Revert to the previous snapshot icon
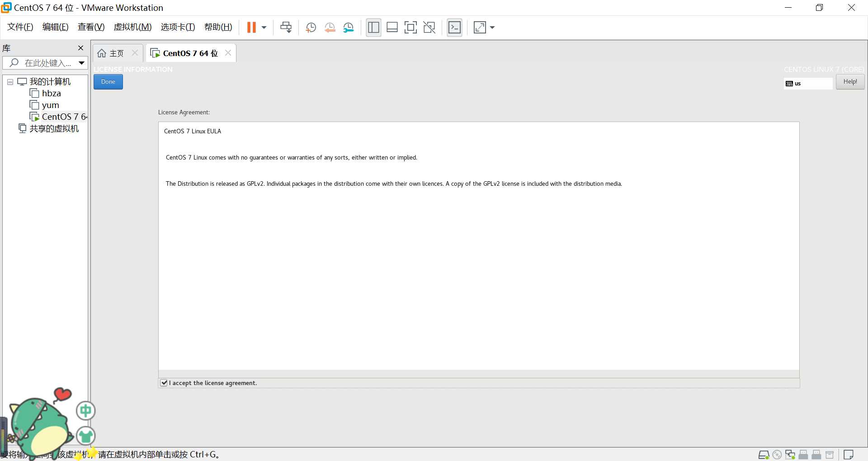868x461 pixels. [330, 28]
